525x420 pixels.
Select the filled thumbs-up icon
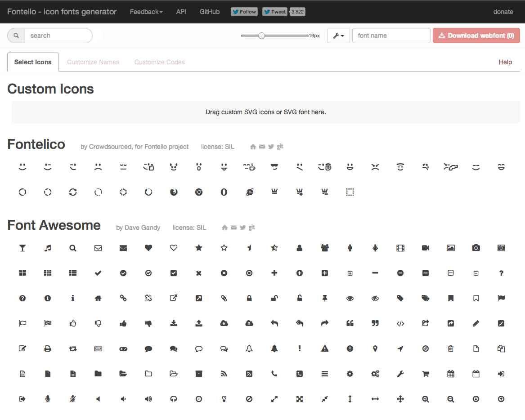123,323
